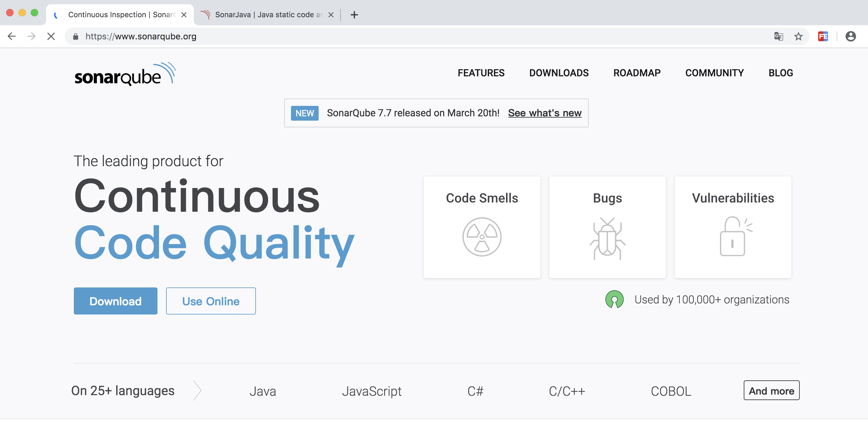Viewport: 868px width, 421px height.
Task: Click the FE browser extension icon
Action: point(823,36)
